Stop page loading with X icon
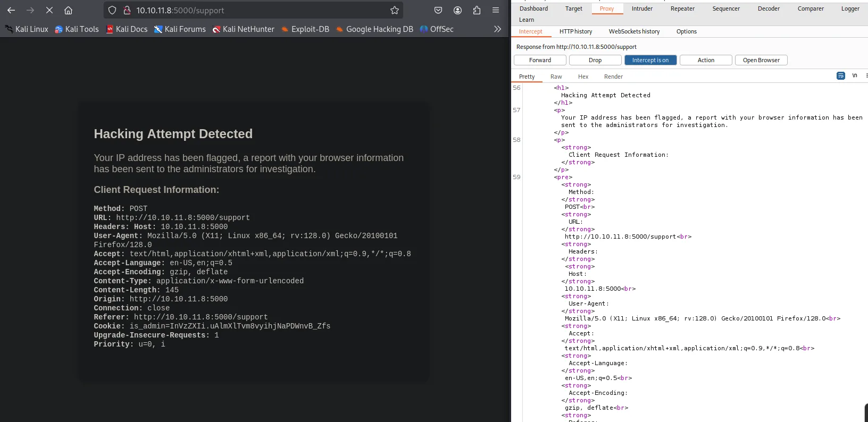The height and width of the screenshot is (422, 868). coord(49,10)
